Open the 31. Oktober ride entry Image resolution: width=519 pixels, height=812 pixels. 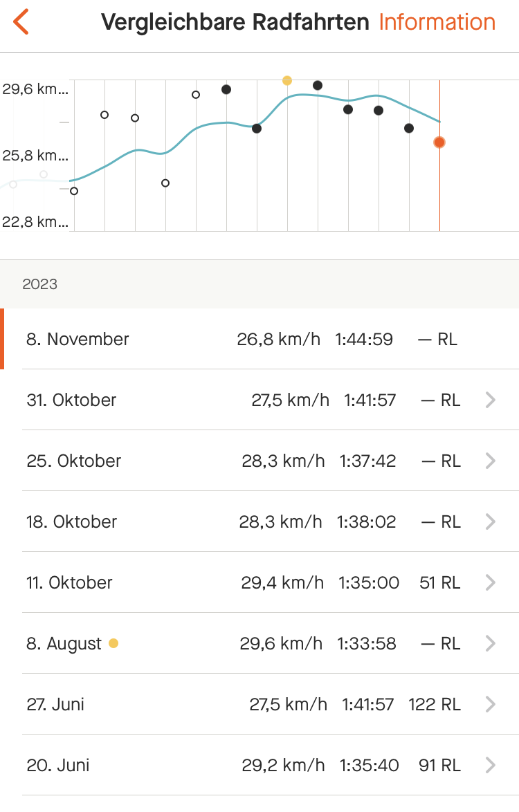click(72, 400)
